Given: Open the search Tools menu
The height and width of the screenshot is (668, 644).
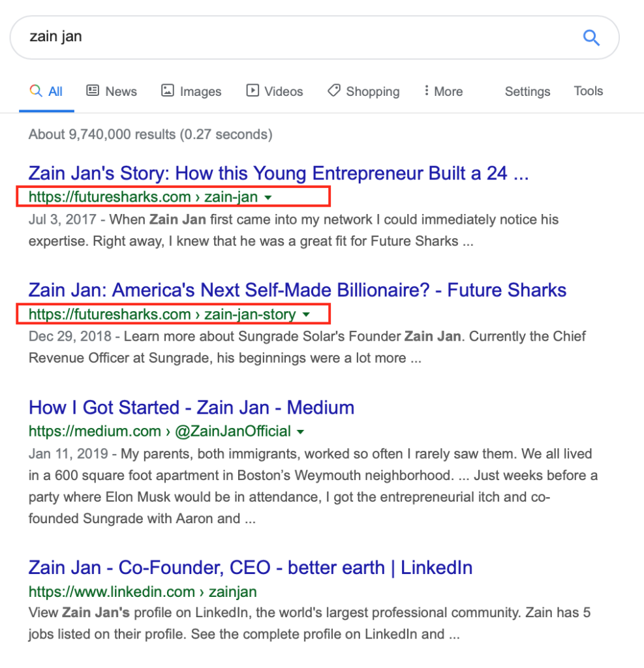Looking at the screenshot, I should click(588, 91).
